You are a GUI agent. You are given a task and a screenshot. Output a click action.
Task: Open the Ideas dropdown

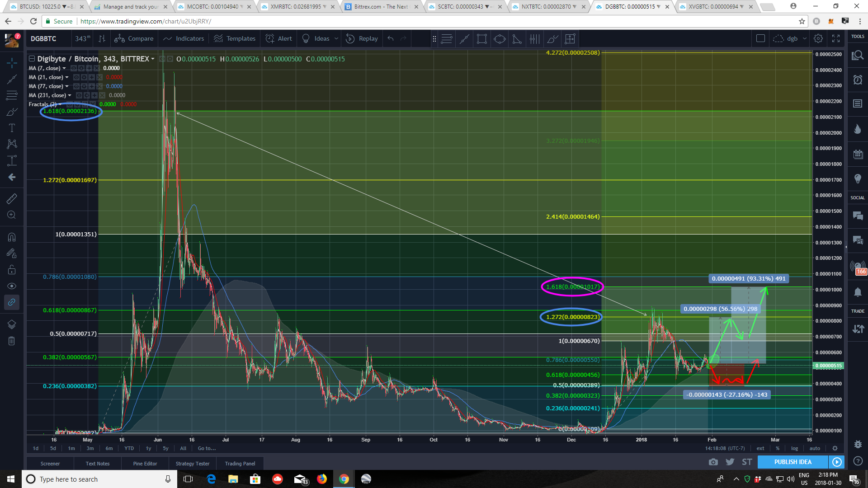tap(319, 39)
